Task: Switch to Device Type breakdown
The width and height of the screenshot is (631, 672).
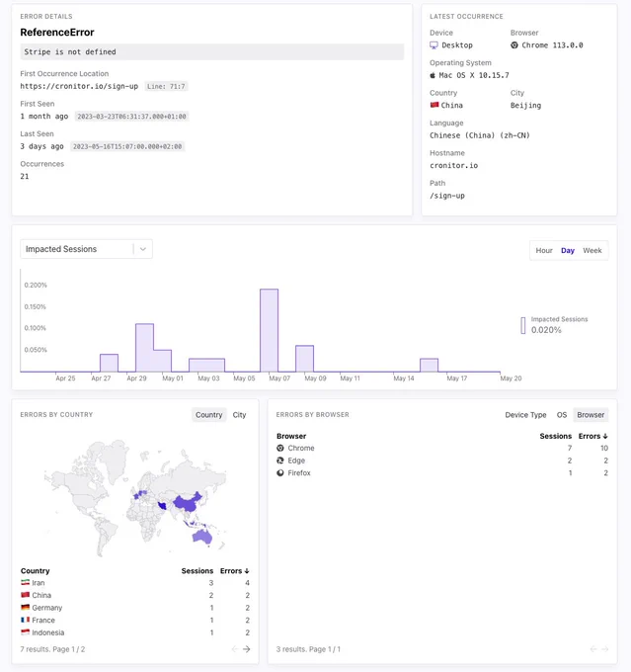Action: [525, 415]
